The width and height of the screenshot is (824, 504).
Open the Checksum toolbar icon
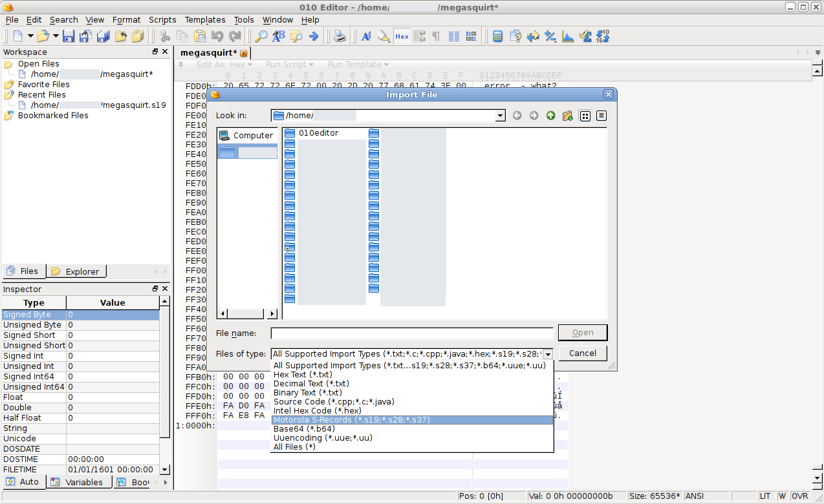click(x=585, y=36)
